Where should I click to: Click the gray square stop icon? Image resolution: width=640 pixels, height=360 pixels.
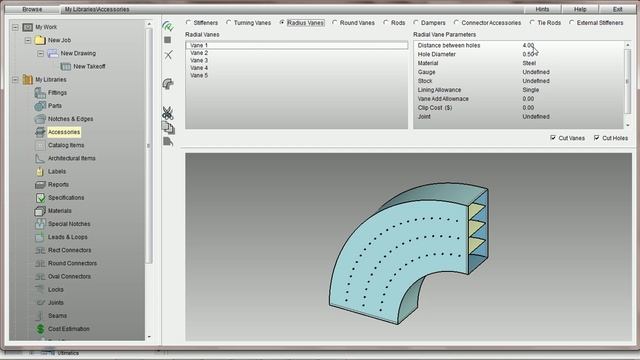[167, 40]
